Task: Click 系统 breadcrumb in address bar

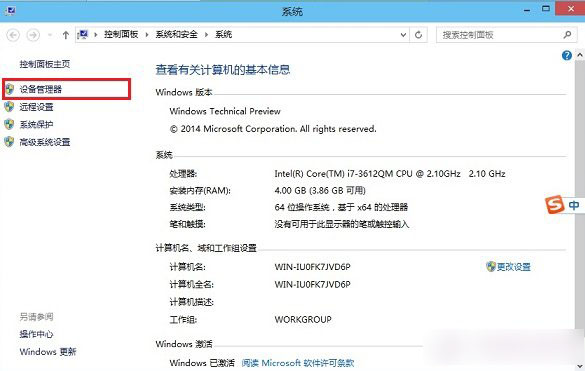Action: [223, 35]
